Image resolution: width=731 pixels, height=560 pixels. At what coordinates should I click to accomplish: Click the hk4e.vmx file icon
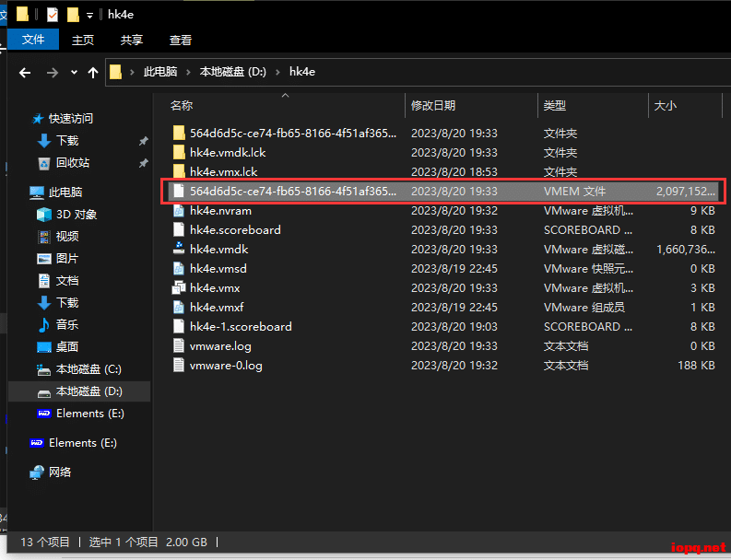click(179, 288)
